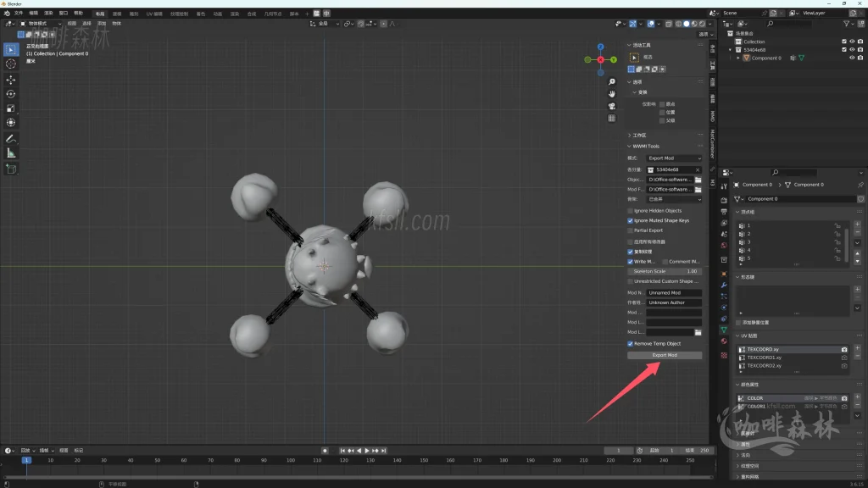The width and height of the screenshot is (868, 488).
Task: Choose the Measure tool
Action: coord(11,153)
